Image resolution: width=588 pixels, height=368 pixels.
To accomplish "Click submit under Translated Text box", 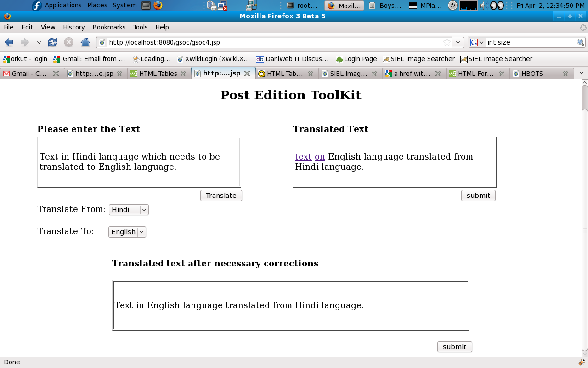I will (478, 195).
